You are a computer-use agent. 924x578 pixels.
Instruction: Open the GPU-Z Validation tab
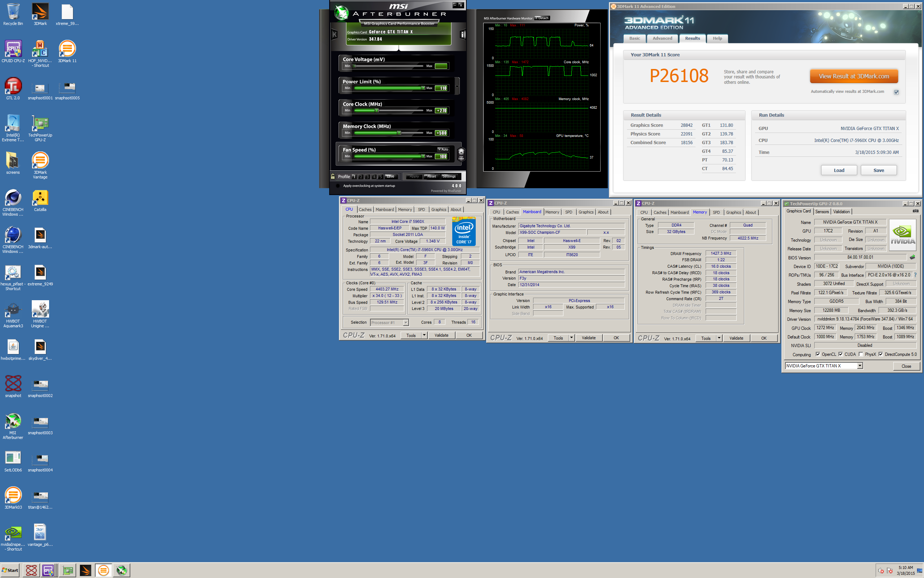coord(842,211)
